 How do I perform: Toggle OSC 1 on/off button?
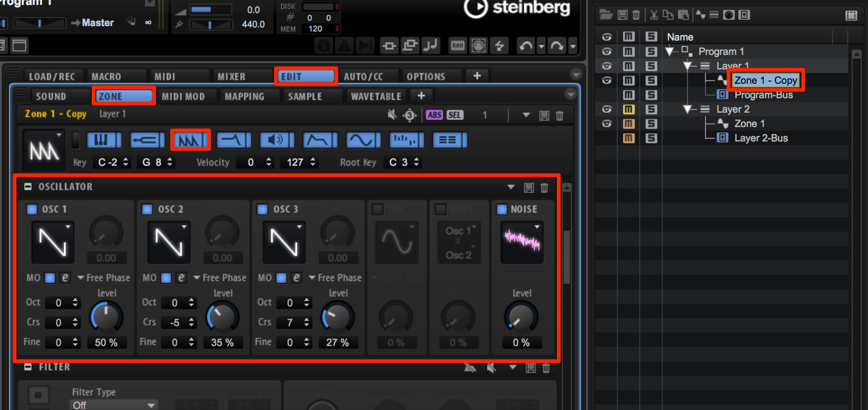[32, 209]
